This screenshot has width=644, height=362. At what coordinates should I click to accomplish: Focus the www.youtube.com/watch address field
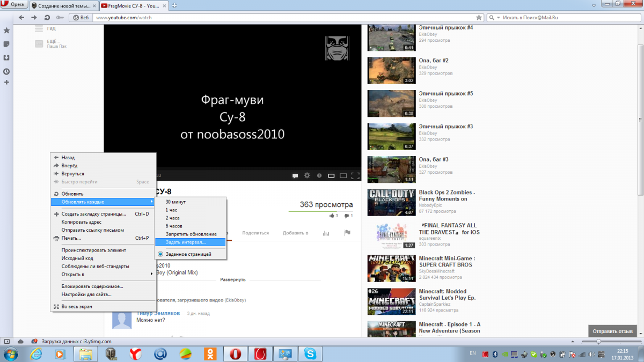pos(284,17)
